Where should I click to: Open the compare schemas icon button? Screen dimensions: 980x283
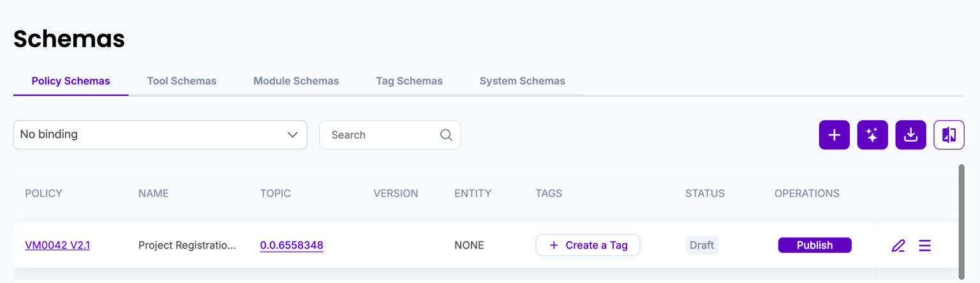949,135
